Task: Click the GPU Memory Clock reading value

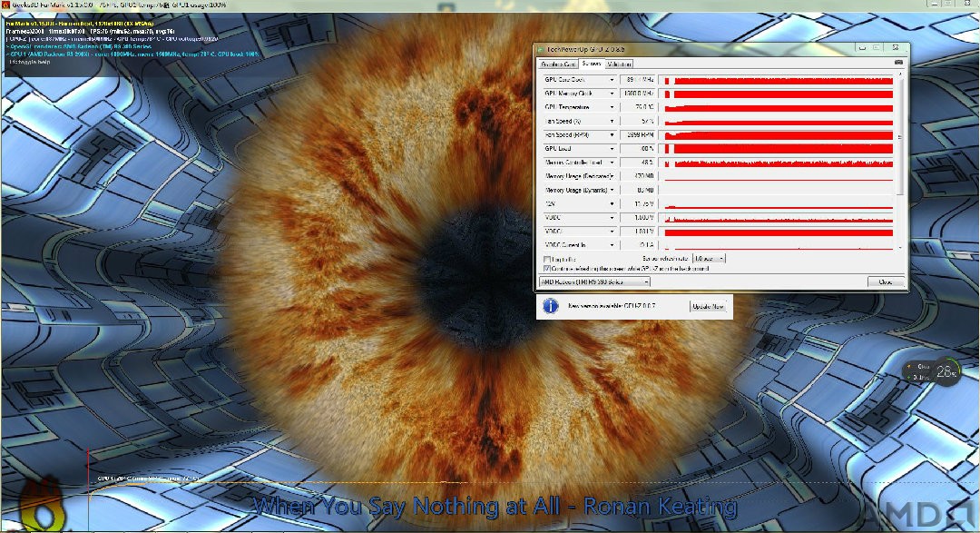Action: click(638, 94)
